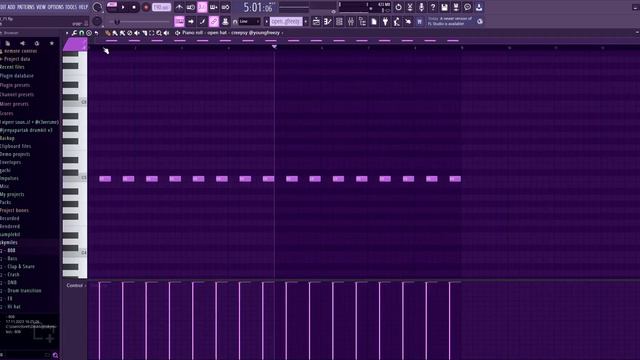Open the Browser view icon
This screenshot has width=640, height=360.
pyautogui.click(x=362, y=21)
